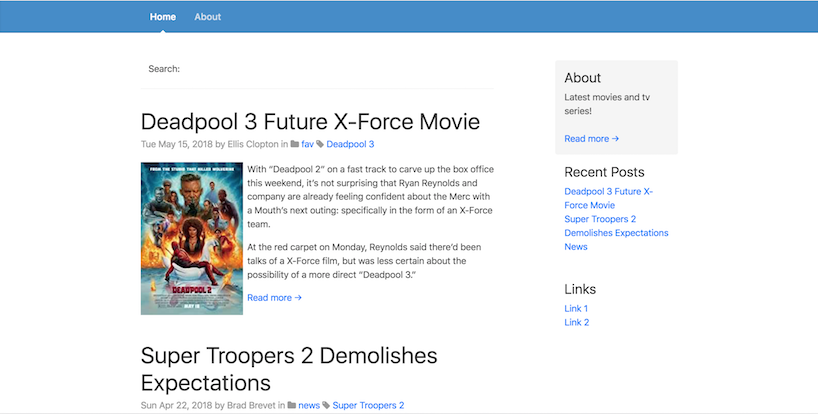Image resolution: width=818 pixels, height=414 pixels.
Task: Open the Deadpool 3 tag link
Action: click(350, 144)
